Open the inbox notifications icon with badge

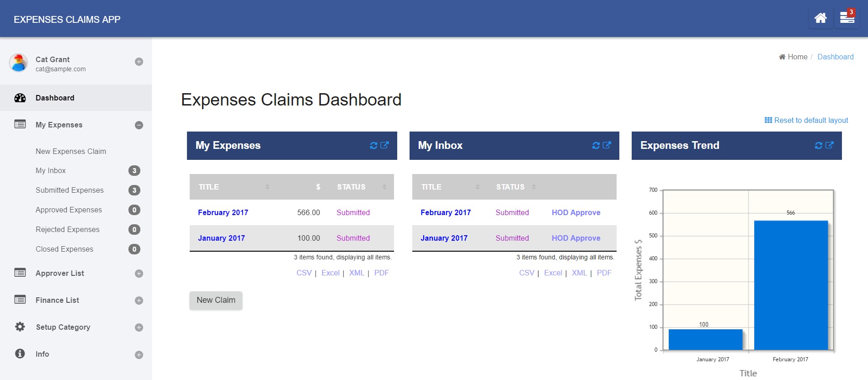847,18
